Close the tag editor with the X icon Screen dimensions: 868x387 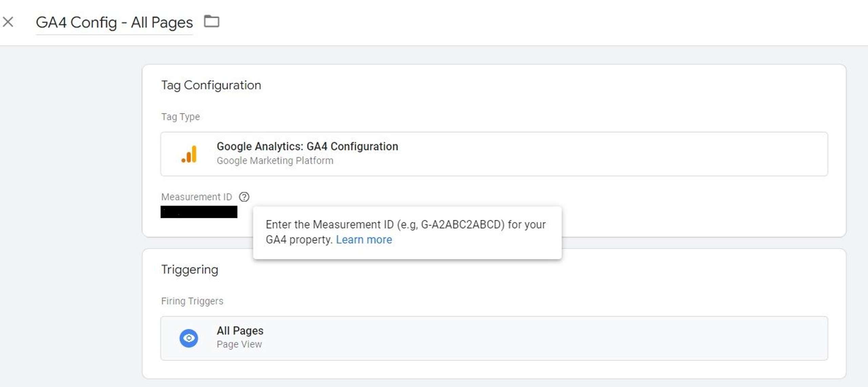tap(8, 22)
